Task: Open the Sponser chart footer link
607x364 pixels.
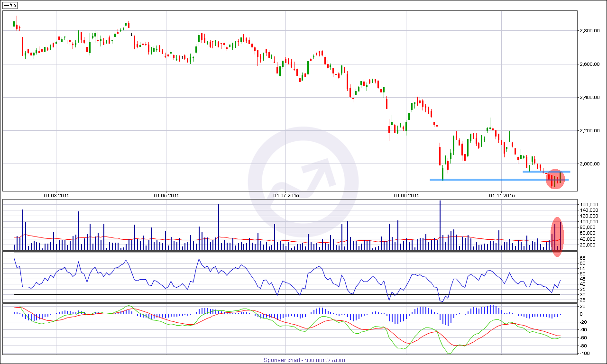Action: click(304, 360)
